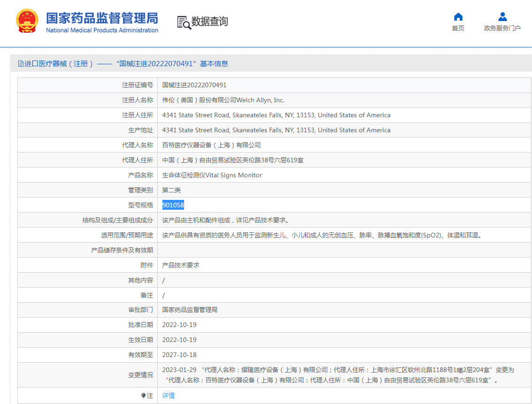Screen dimensions: 532x404
Task: Click the 备注 row label
Action: tap(146, 295)
